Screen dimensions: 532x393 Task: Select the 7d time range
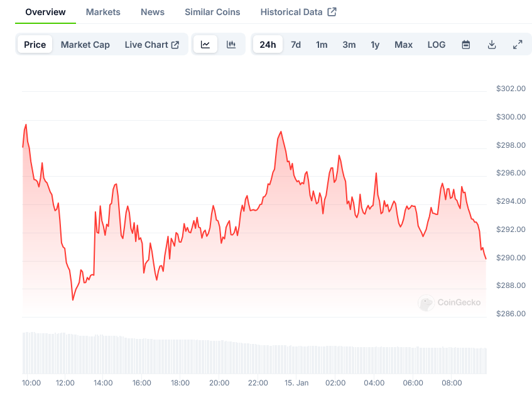pyautogui.click(x=296, y=45)
